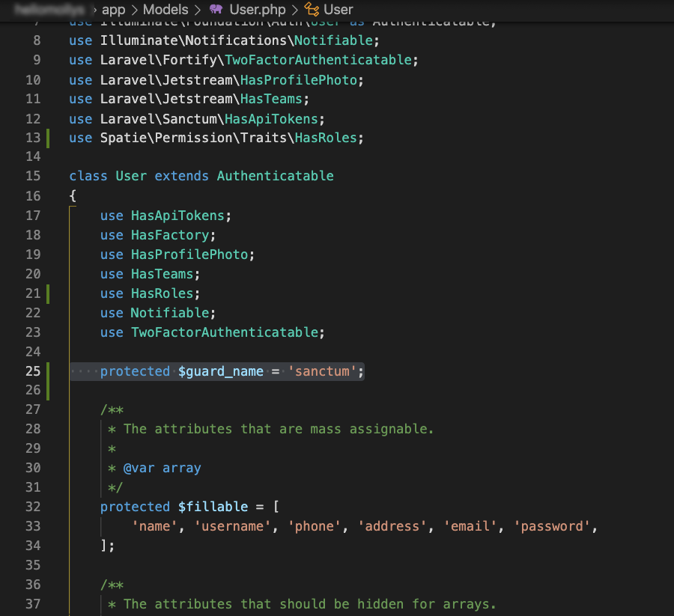Expand chevron between 'app' and 'Models'
Image resolution: width=674 pixels, height=616 pixels.
135,10
